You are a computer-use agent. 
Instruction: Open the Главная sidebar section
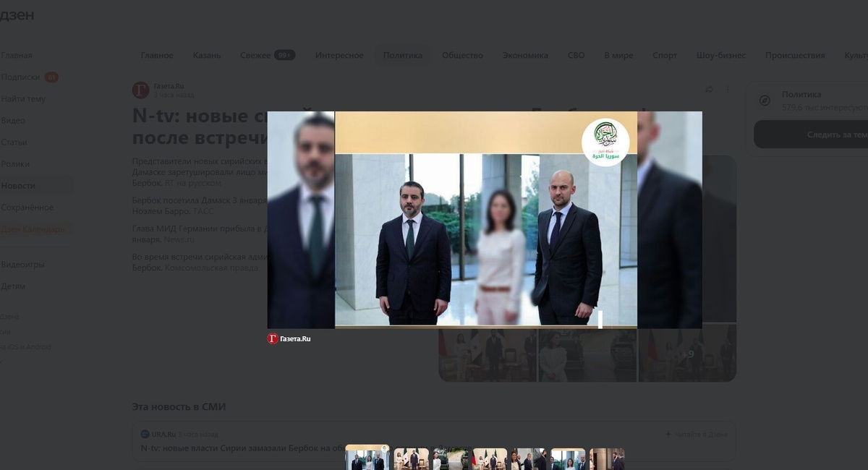16,56
